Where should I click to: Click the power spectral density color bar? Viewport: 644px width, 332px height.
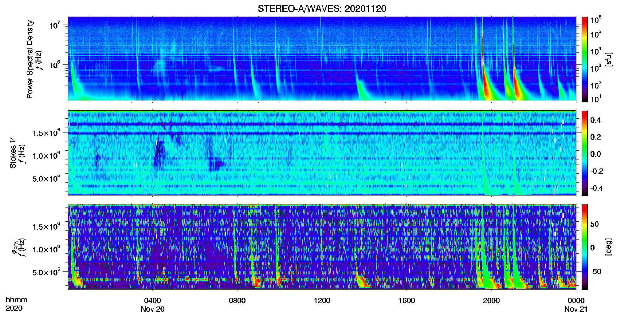(585, 59)
